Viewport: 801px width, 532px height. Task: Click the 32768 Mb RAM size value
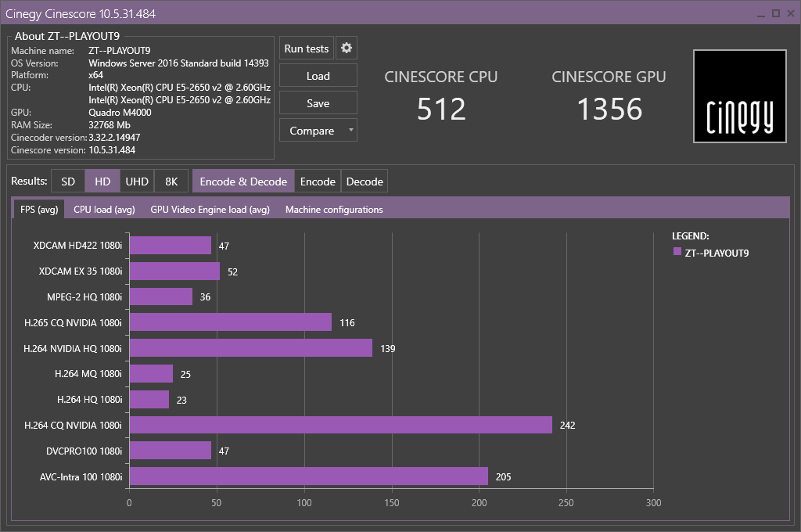point(110,125)
